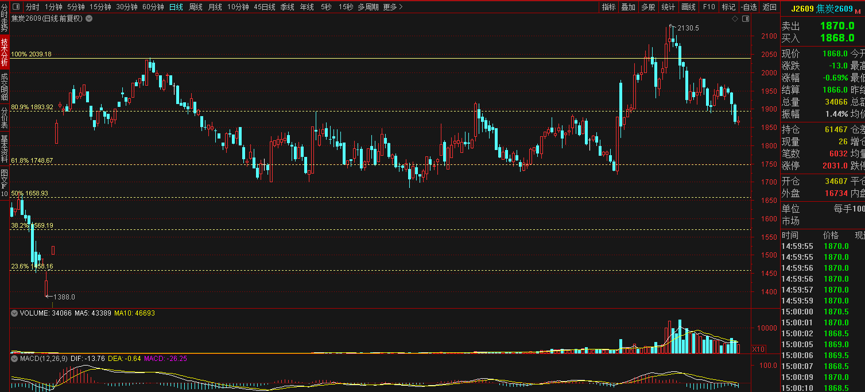Open the 画线 drawing tools

[688, 7]
